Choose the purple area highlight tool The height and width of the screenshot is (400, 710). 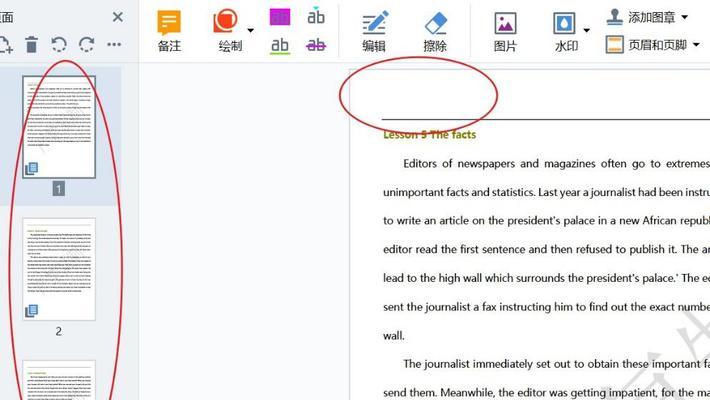coord(280,17)
